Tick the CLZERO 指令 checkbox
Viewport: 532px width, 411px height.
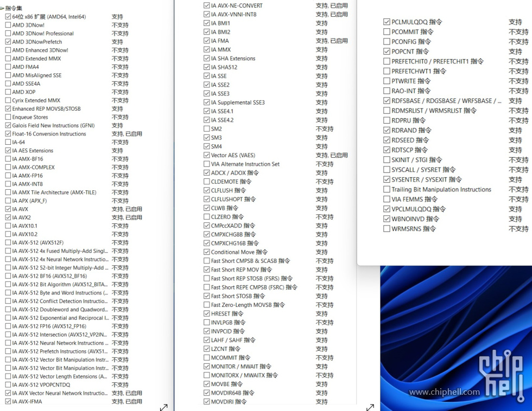[207, 217]
